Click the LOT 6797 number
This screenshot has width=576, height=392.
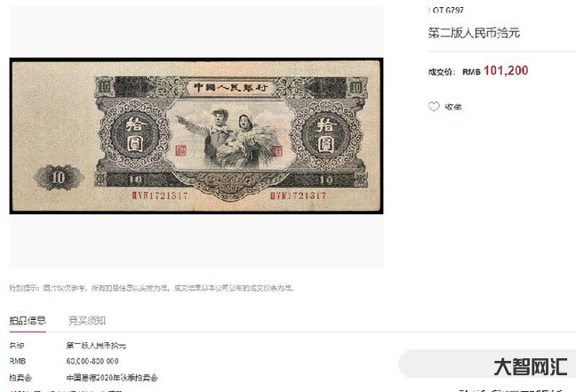tap(446, 10)
